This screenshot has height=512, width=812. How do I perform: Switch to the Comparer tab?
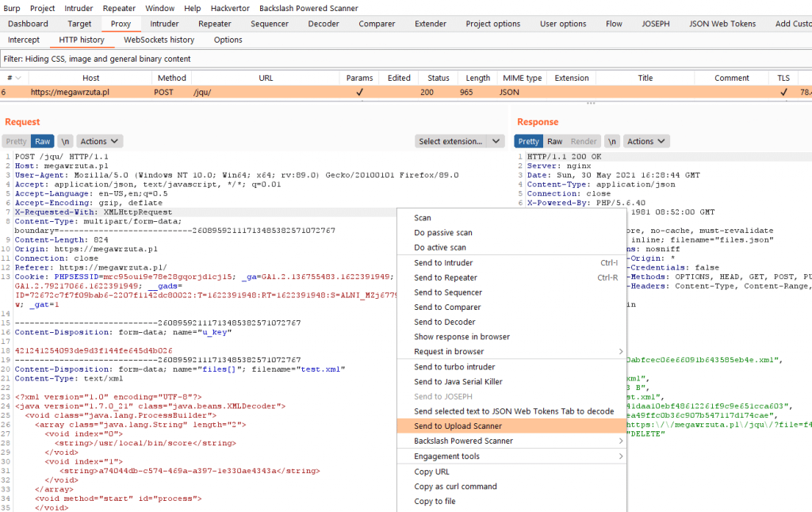tap(377, 24)
